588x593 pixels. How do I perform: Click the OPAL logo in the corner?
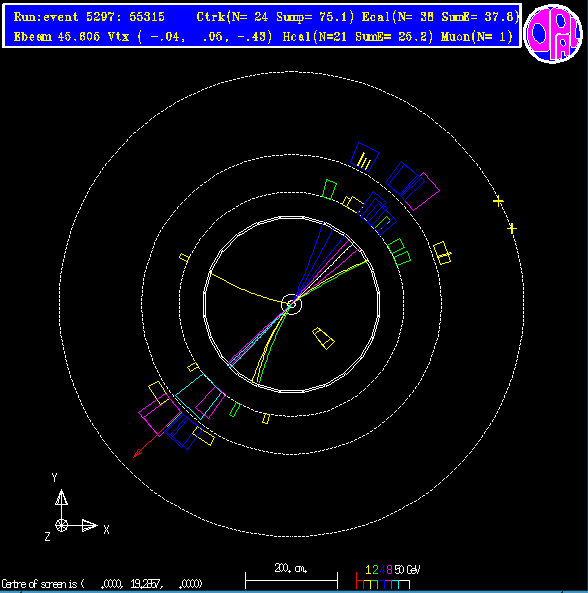(553, 34)
